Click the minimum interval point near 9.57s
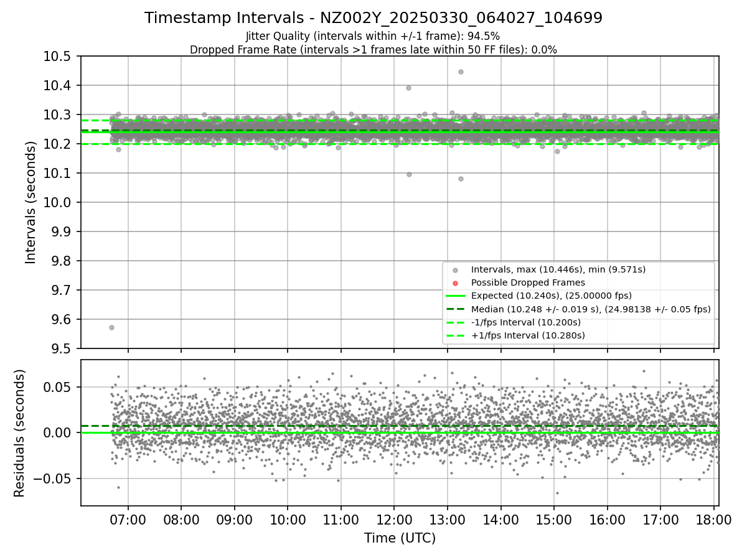This screenshot has height=560, width=747. (111, 327)
